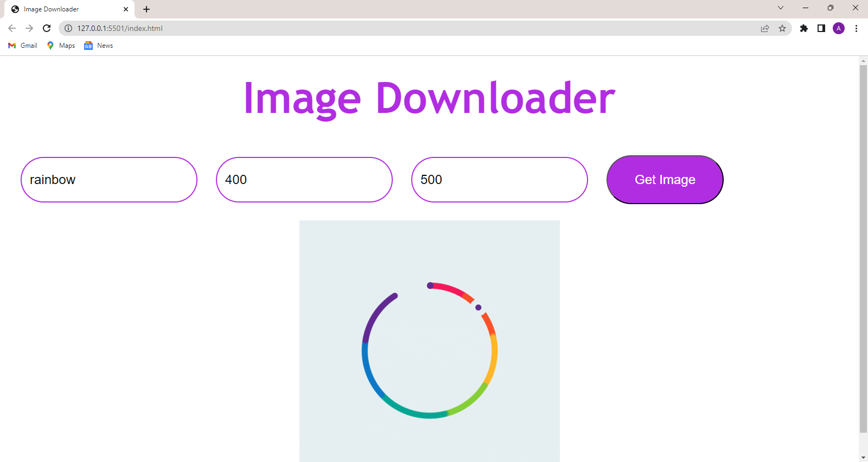The height and width of the screenshot is (462, 868).
Task: Expand the tab search dropdown arrow
Action: pyautogui.click(x=781, y=8)
